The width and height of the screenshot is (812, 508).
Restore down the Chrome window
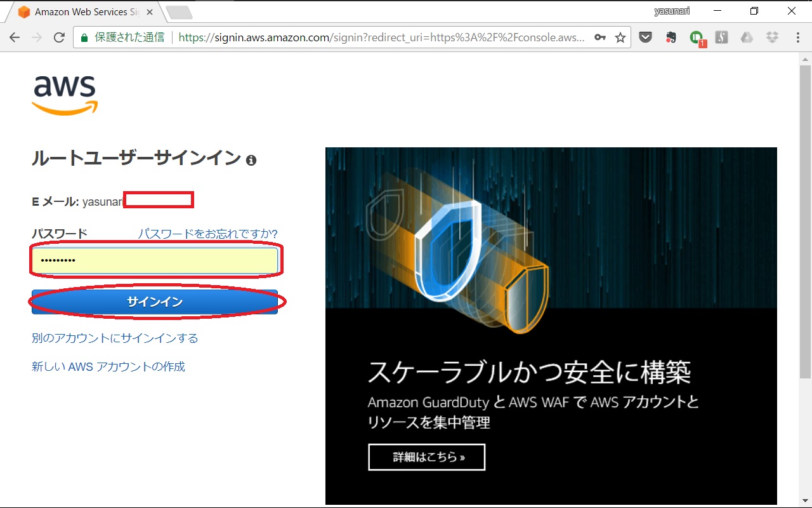click(x=754, y=11)
